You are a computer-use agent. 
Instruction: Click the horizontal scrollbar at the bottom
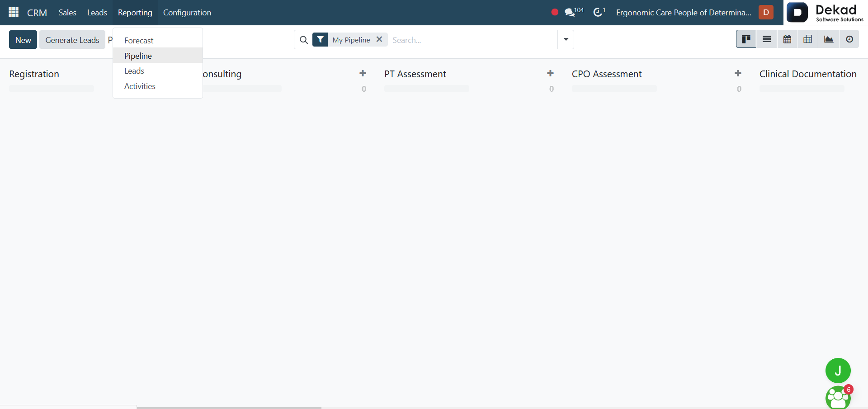[x=229, y=408]
